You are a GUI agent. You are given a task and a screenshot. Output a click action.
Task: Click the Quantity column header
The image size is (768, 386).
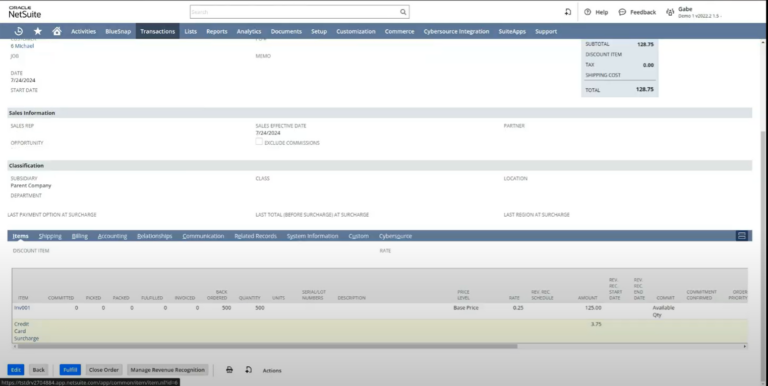(249, 298)
